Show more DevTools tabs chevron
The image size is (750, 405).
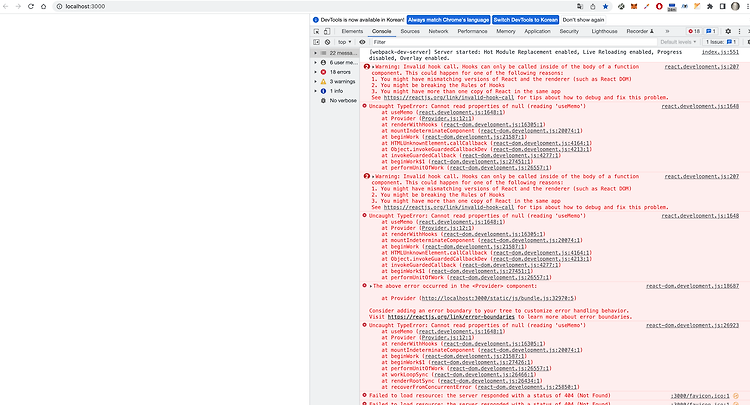click(667, 31)
